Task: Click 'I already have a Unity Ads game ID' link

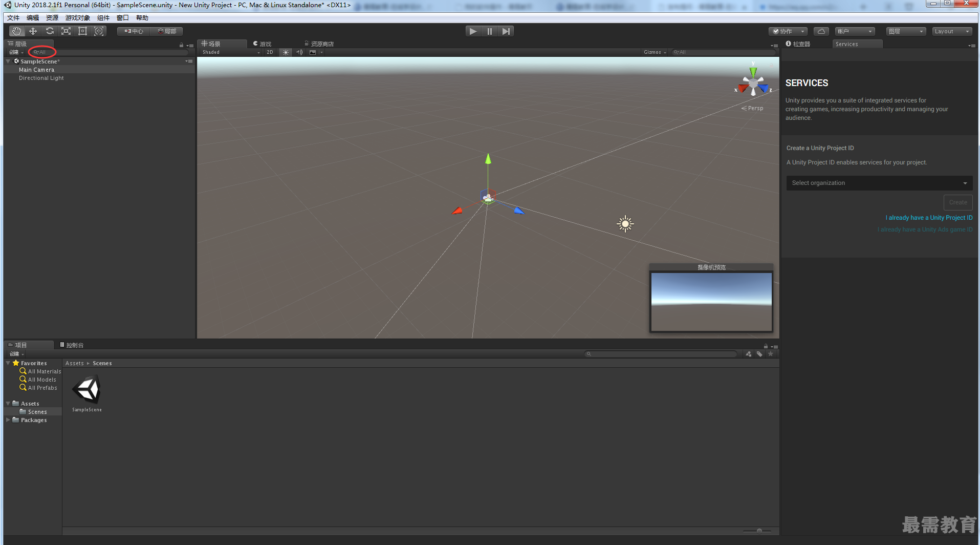Action: (925, 229)
